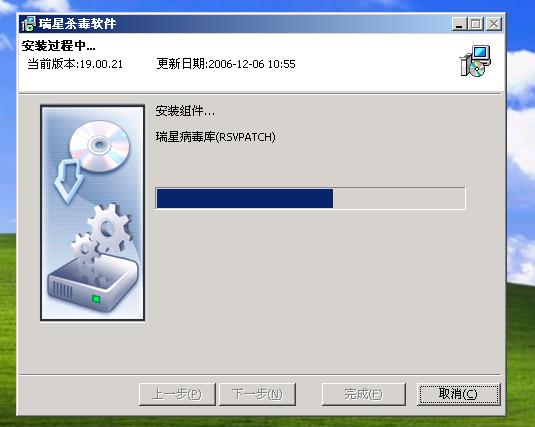Screen dimensions: 535x427
Task: Minimize the 瑞星杀毒软件 installer window
Action: click(x=459, y=24)
